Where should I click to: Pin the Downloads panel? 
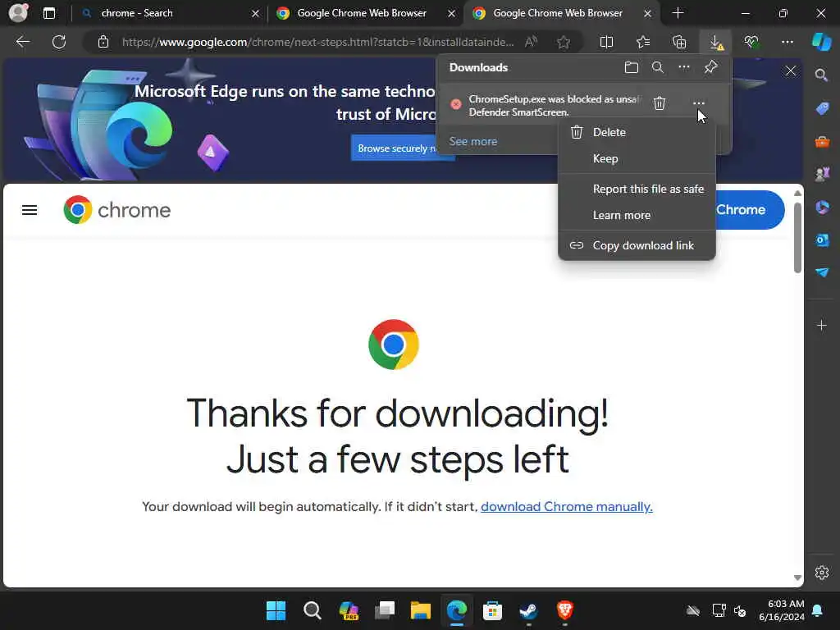(710, 67)
